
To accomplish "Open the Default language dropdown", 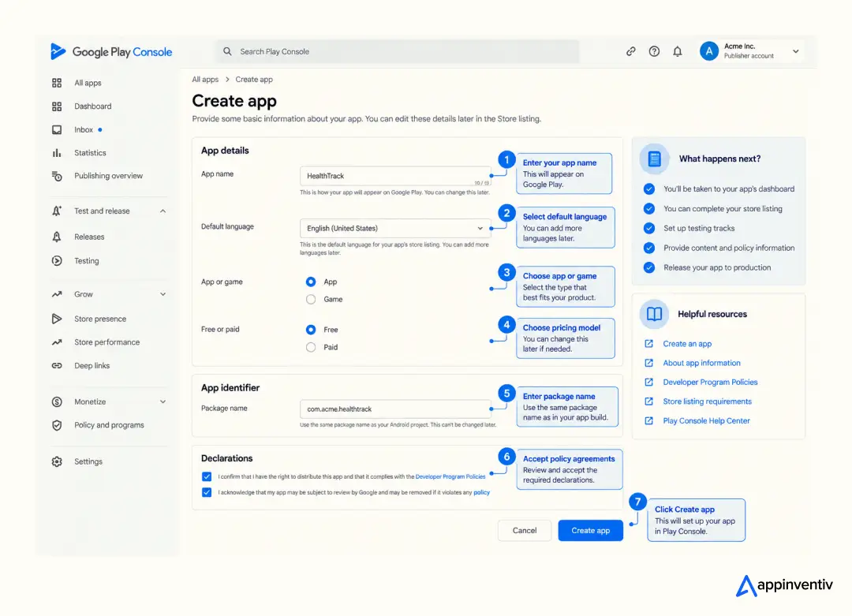I will (x=395, y=228).
